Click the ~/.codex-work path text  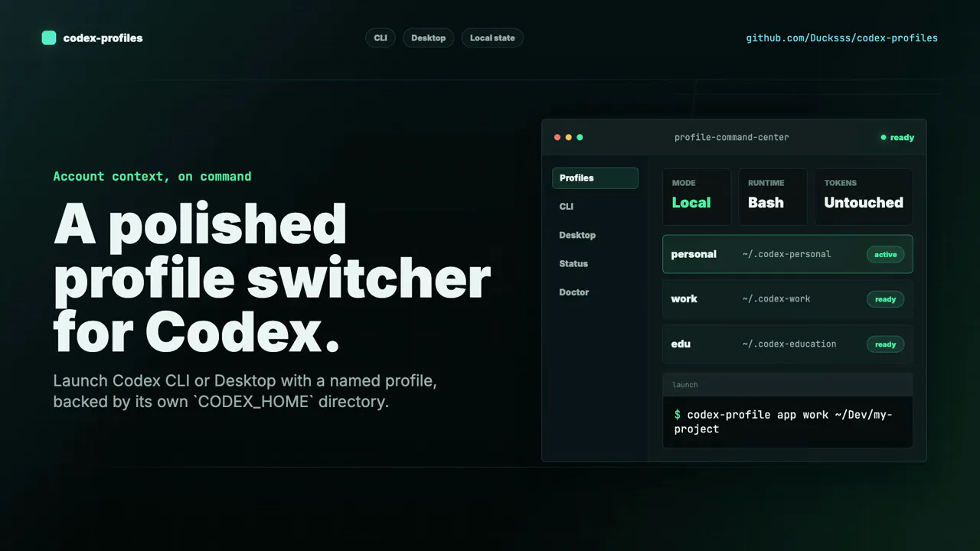(x=776, y=299)
